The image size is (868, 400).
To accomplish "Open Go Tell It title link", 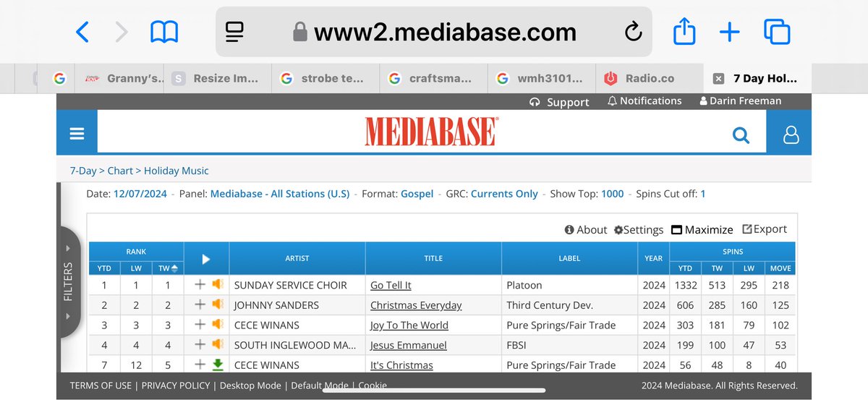I will pos(391,285).
